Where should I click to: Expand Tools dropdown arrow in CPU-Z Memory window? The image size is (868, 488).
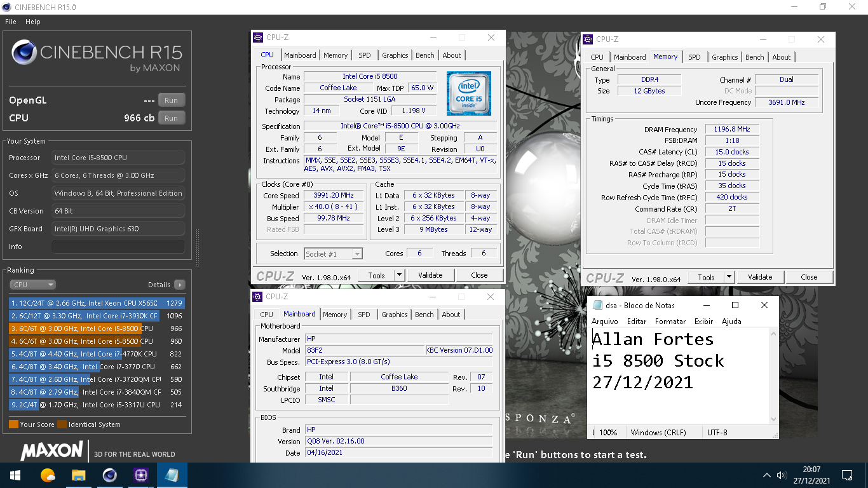[729, 277]
